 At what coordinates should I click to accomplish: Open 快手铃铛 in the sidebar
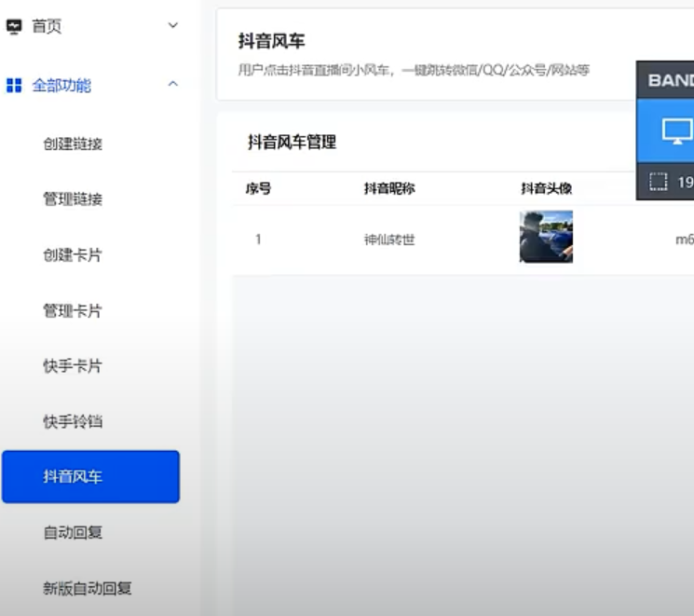point(73,421)
